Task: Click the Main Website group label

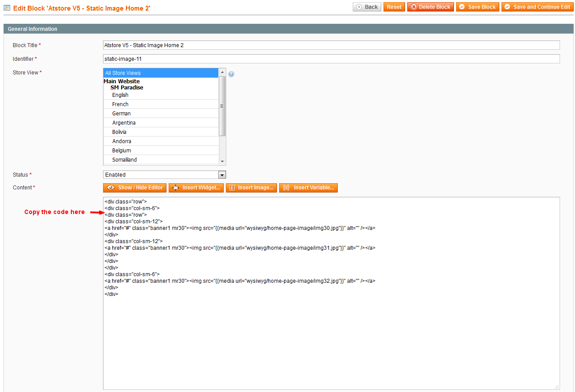Action: pyautogui.click(x=122, y=81)
